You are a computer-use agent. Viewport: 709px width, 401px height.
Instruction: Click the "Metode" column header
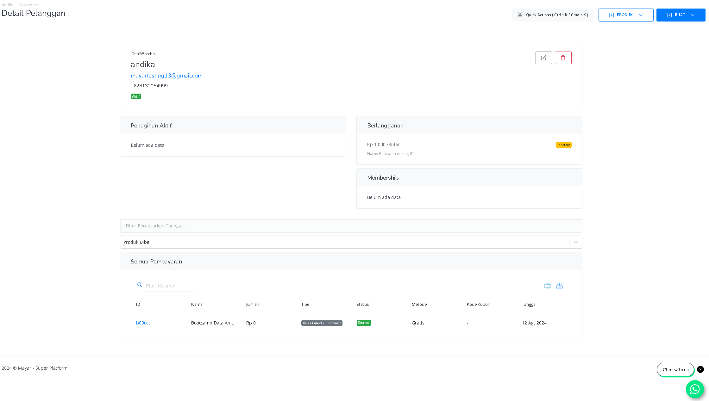click(419, 305)
